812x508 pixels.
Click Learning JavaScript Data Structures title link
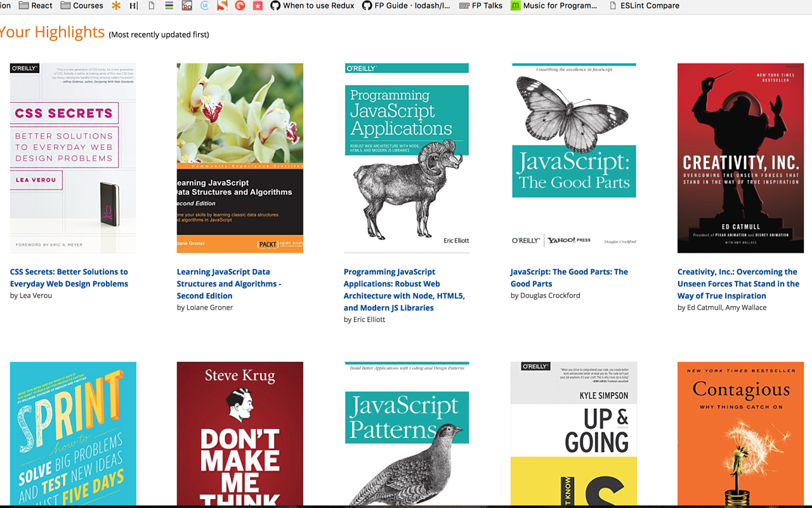pos(229,284)
